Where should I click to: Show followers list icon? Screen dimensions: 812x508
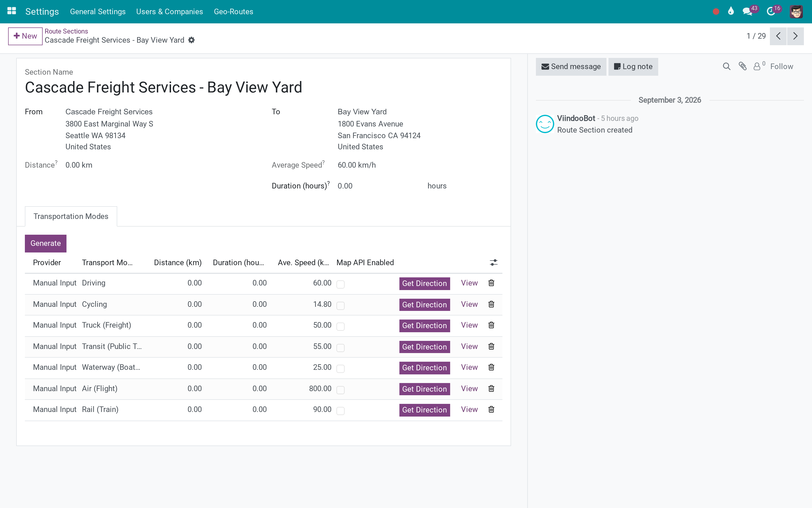(759, 66)
